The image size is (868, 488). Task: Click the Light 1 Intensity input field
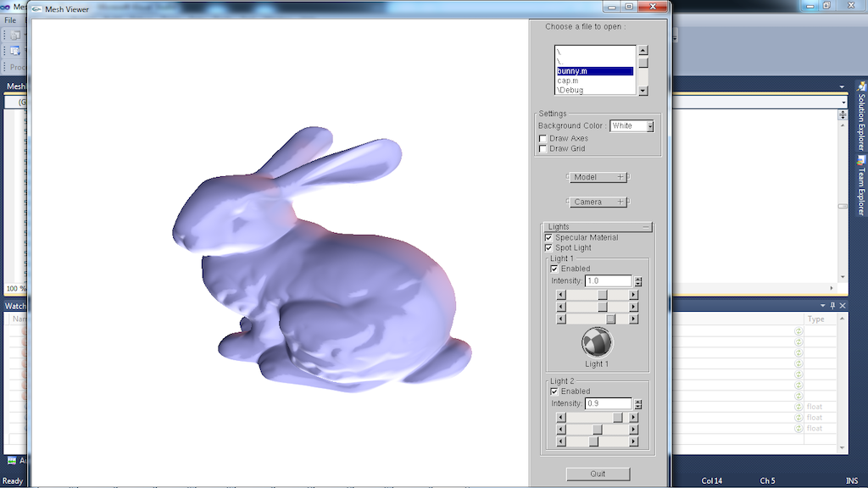point(608,281)
